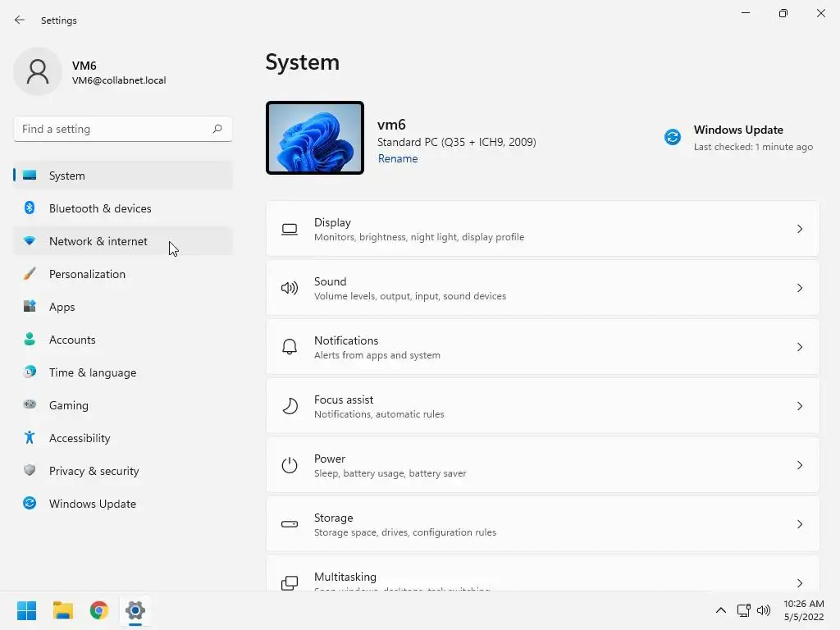840x630 pixels.
Task: Click the network icon in the system tray
Action: [x=743, y=610]
